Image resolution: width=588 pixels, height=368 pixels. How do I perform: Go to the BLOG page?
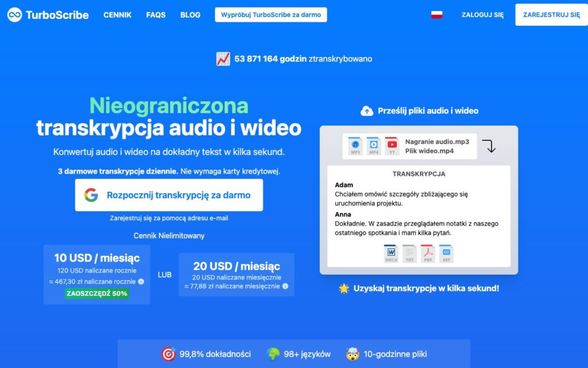pos(190,15)
